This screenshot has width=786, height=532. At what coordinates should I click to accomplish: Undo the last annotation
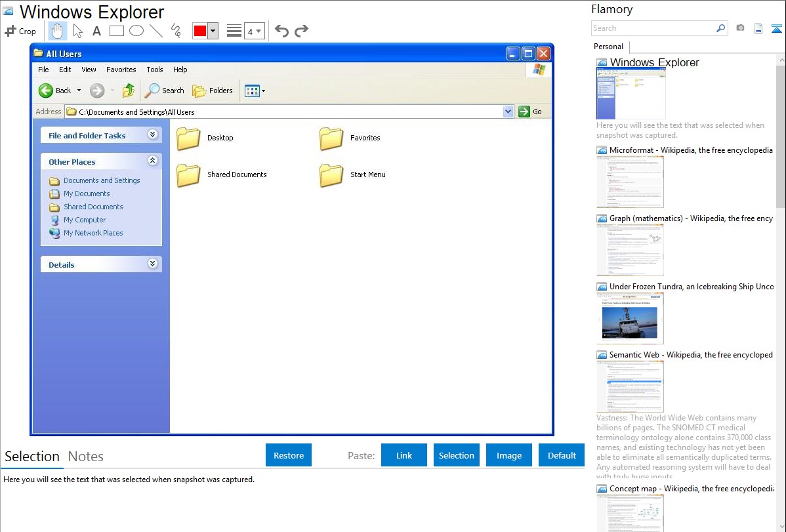pyautogui.click(x=281, y=31)
